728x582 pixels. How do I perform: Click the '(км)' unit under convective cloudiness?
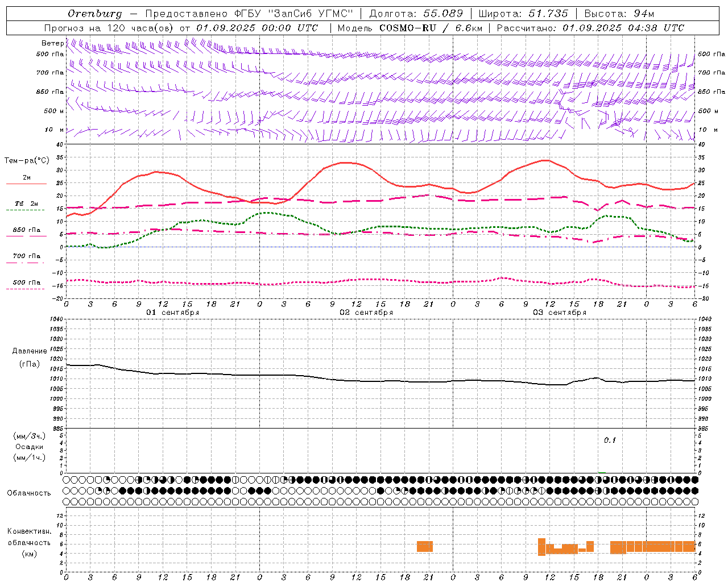[x=30, y=554]
